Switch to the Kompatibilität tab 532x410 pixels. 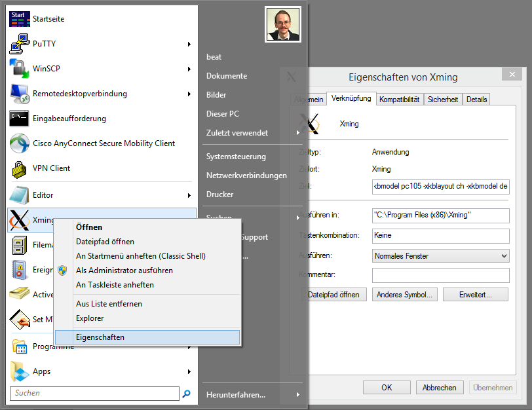(400, 100)
